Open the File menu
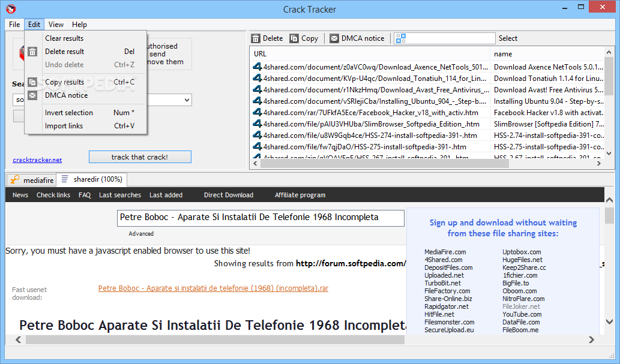Image resolution: width=620 pixels, height=364 pixels. [x=14, y=25]
